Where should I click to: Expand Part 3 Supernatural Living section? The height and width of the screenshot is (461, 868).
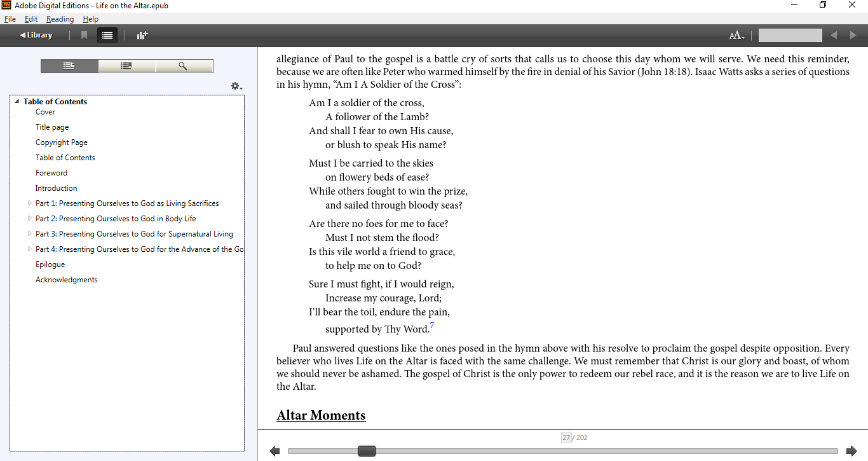coord(30,234)
